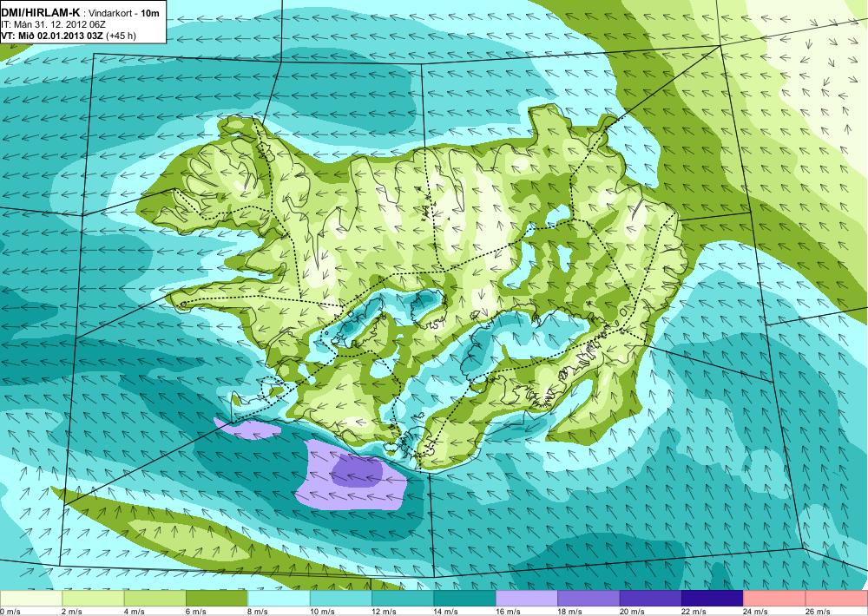
Task: Click the '2 m/s' legend label
Action: click(x=72, y=612)
